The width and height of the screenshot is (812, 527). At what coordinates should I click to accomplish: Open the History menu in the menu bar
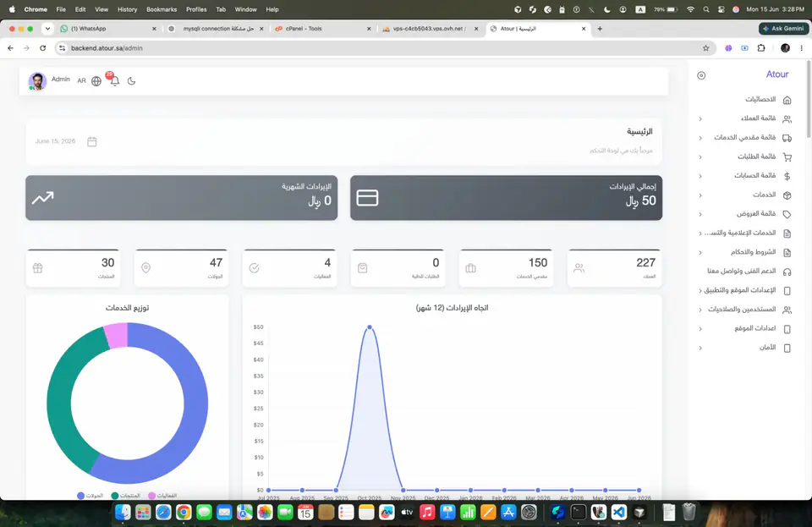[127, 9]
